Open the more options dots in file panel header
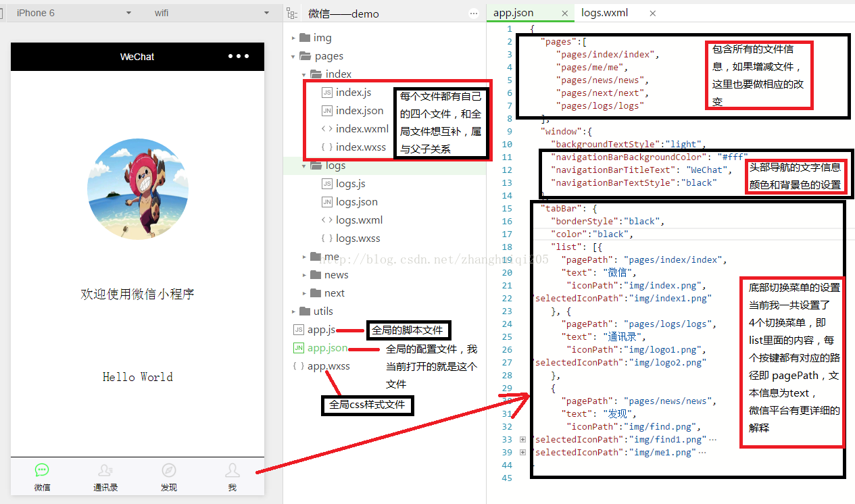The width and height of the screenshot is (855, 504). tap(474, 13)
